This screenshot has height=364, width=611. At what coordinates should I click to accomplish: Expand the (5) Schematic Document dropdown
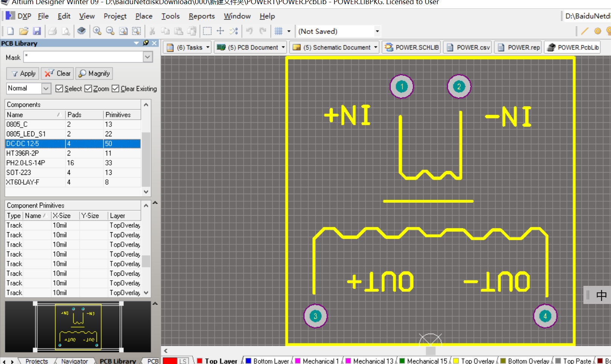375,47
